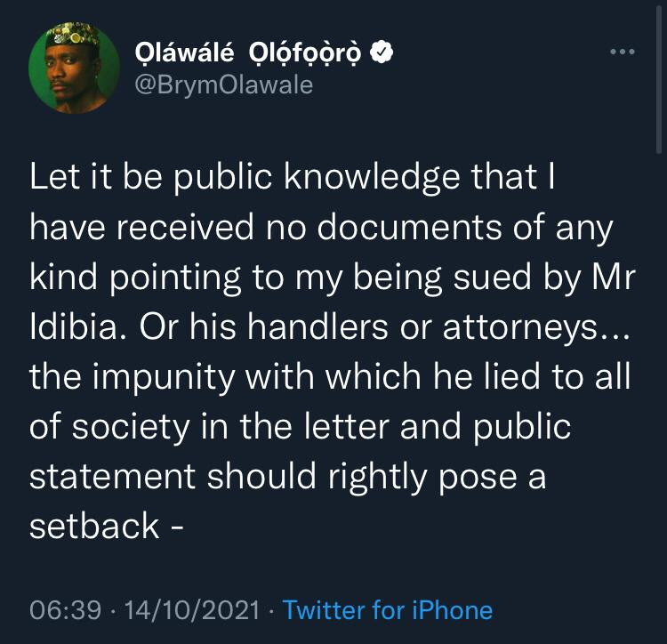Click the scrollbar thumb at right edge
This screenshot has width=667, height=644.
coord(658,76)
